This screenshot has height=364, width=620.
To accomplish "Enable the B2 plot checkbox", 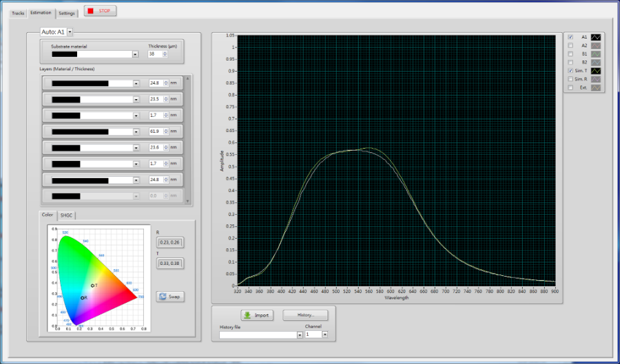I will [x=570, y=63].
